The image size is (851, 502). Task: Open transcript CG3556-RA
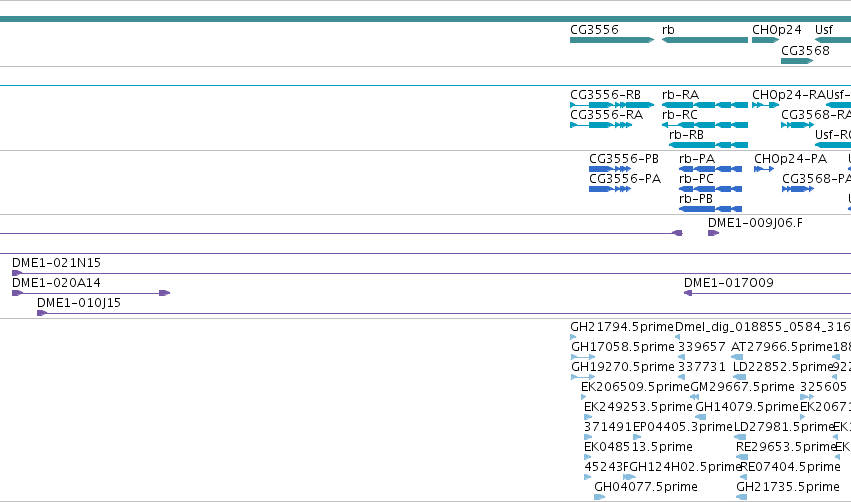point(601,125)
